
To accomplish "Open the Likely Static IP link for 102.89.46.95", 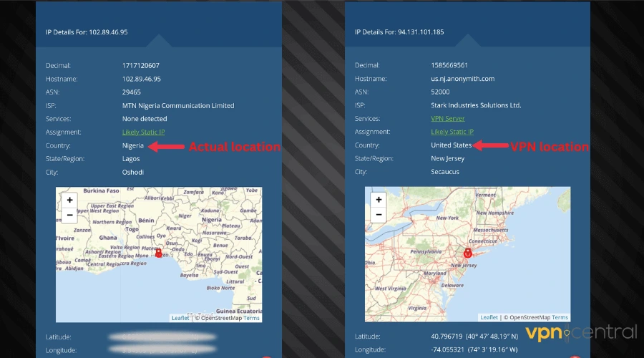I will [x=143, y=132].
